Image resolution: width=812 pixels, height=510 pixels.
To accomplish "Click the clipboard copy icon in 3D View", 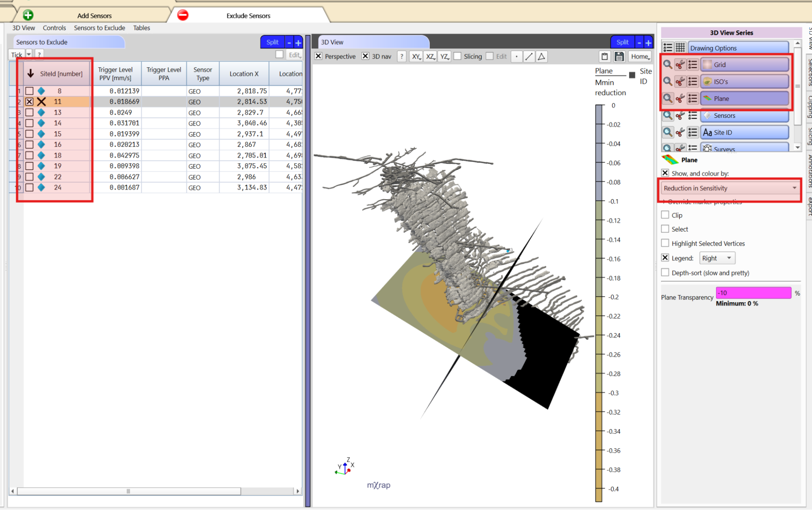I will pos(604,56).
